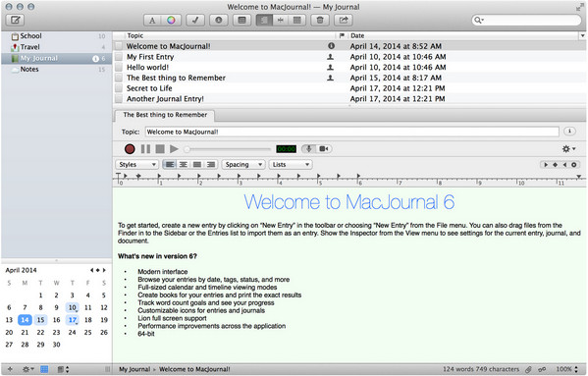Click the attachment paperclip in status bar
The width and height of the screenshot is (588, 376).
click(528, 369)
